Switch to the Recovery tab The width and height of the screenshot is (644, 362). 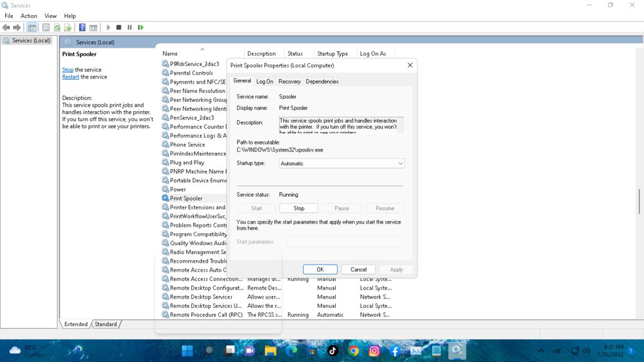pos(289,81)
